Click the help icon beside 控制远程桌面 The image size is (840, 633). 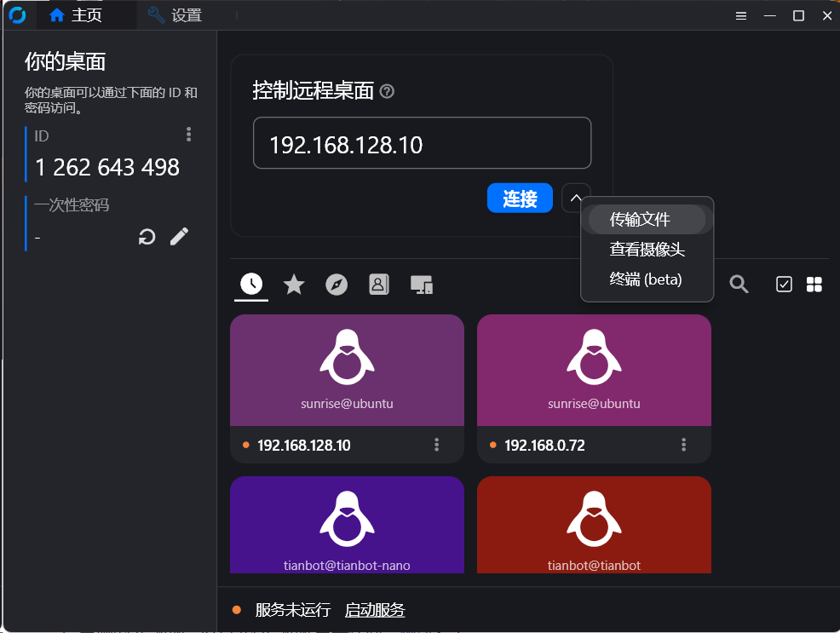pyautogui.click(x=387, y=91)
